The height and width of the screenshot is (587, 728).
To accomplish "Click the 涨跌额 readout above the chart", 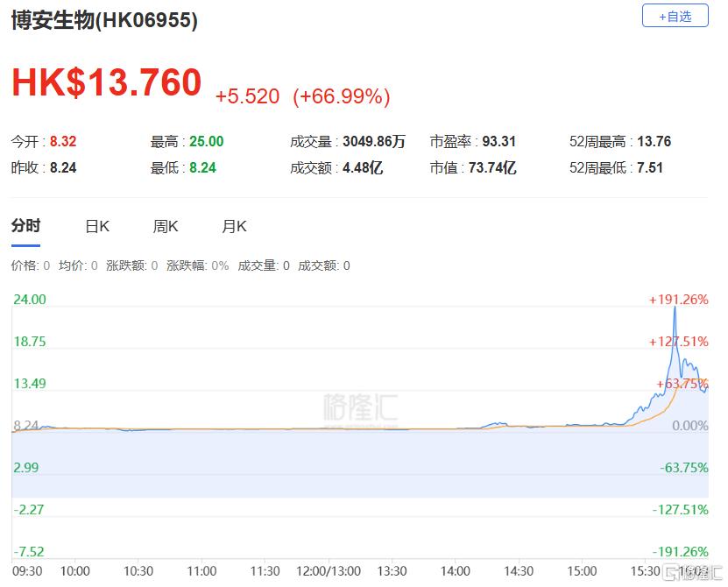I will click(x=132, y=265).
